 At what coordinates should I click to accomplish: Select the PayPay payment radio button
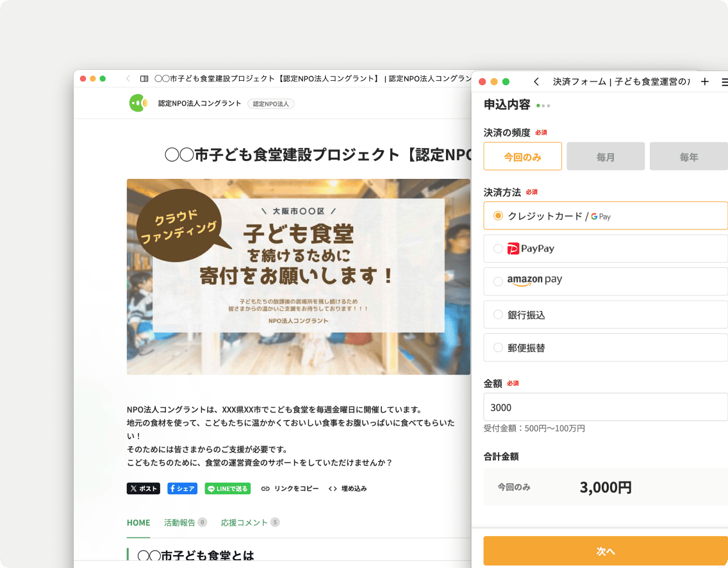tap(498, 249)
